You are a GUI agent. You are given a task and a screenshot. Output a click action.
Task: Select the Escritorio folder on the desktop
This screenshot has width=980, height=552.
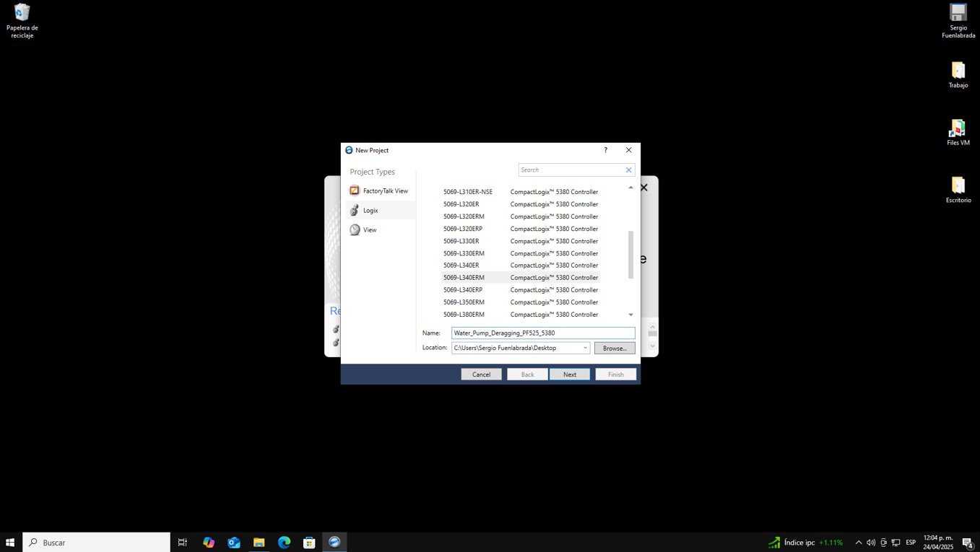click(958, 190)
